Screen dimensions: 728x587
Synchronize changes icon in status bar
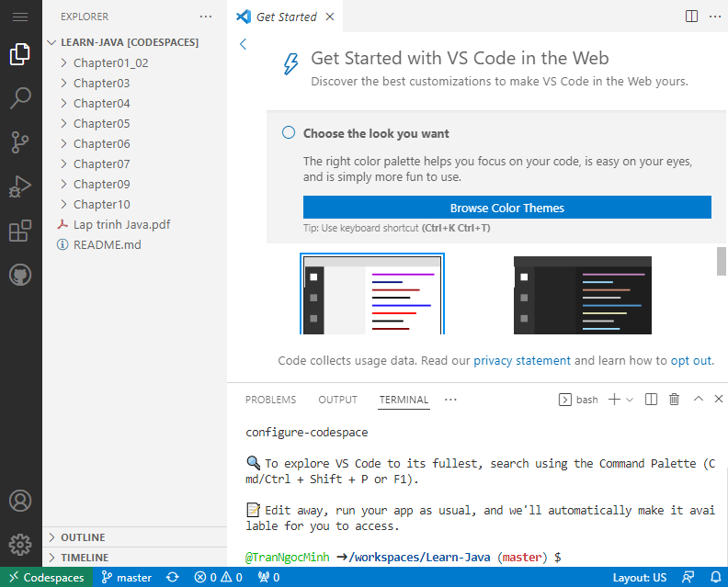tap(173, 577)
